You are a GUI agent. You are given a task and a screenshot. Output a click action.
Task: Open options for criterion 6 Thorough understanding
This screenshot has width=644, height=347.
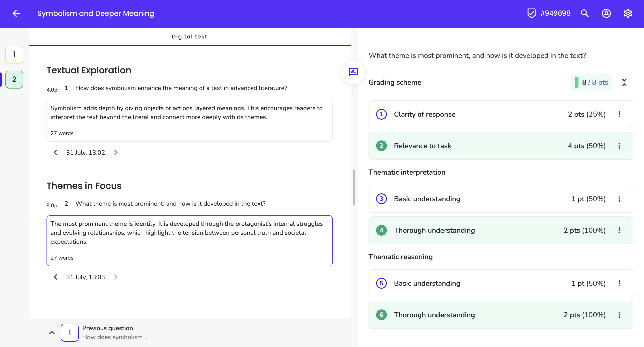pyautogui.click(x=619, y=315)
